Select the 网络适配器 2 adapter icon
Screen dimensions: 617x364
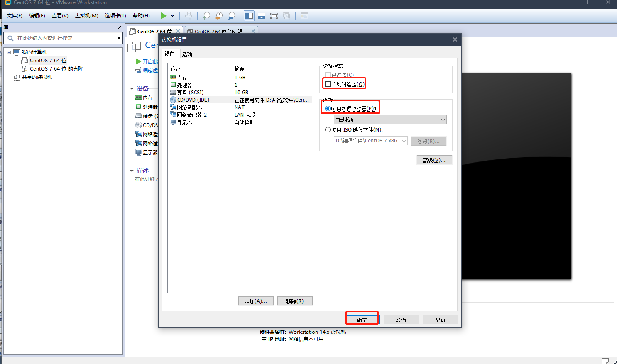click(x=173, y=115)
